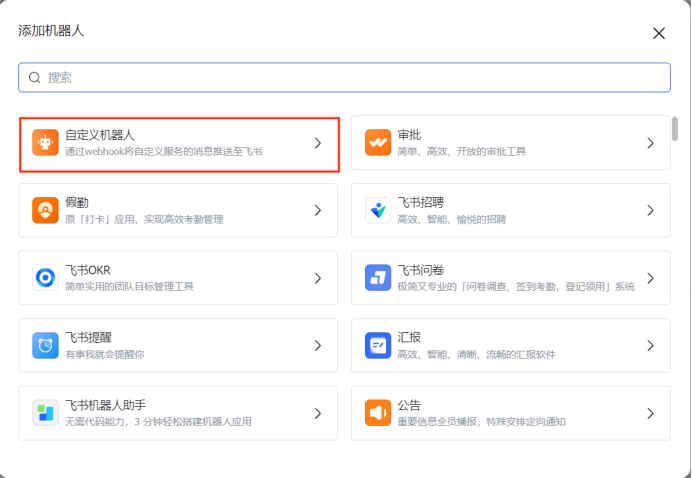
Task: Select the 汇报 title text
Action: (x=409, y=338)
